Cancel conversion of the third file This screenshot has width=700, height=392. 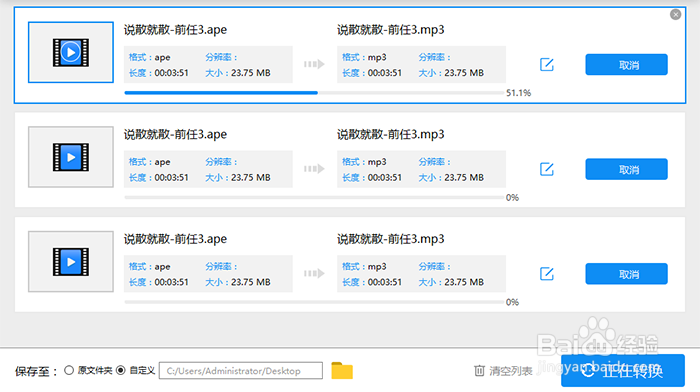626,274
